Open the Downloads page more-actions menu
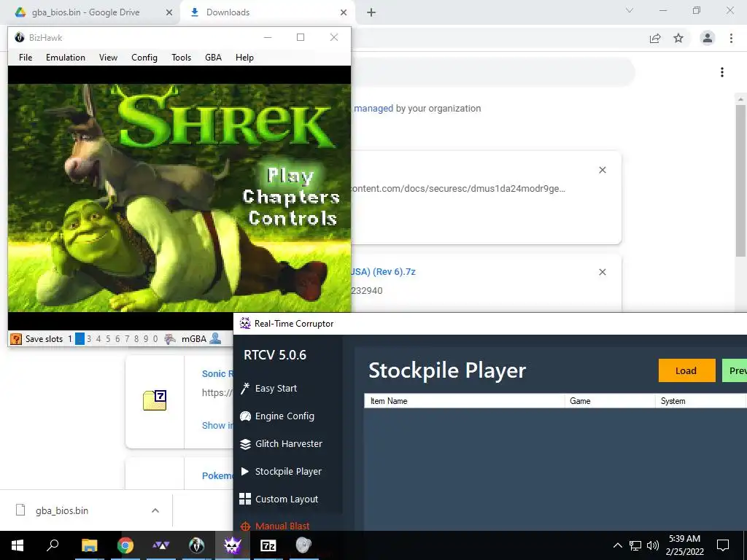The width and height of the screenshot is (747, 560). point(722,72)
